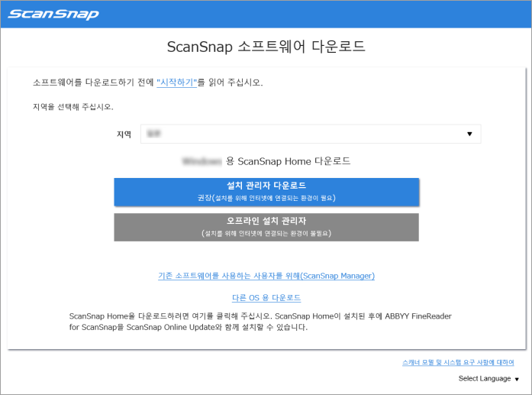Click the gray 오프라인 설치 관리자 button
Image resolution: width=532 pixels, height=395 pixels.
pyautogui.click(x=266, y=227)
